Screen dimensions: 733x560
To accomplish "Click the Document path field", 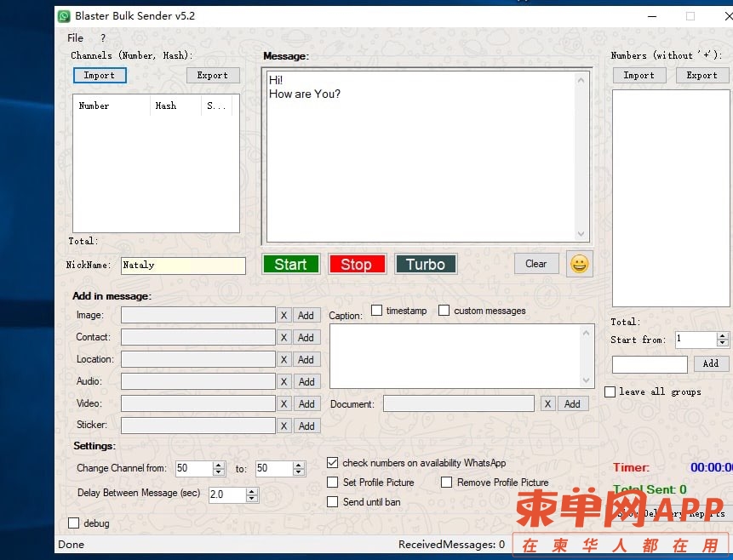I will (x=459, y=403).
